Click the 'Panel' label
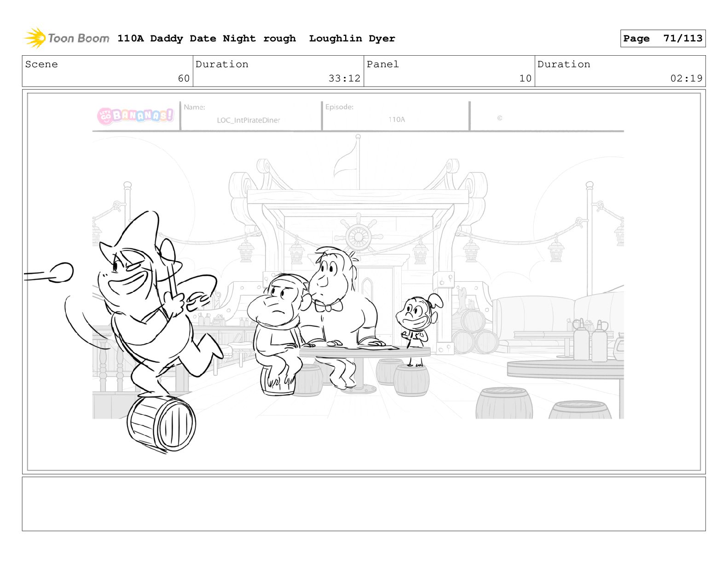The height and width of the screenshot is (564, 728). (383, 64)
